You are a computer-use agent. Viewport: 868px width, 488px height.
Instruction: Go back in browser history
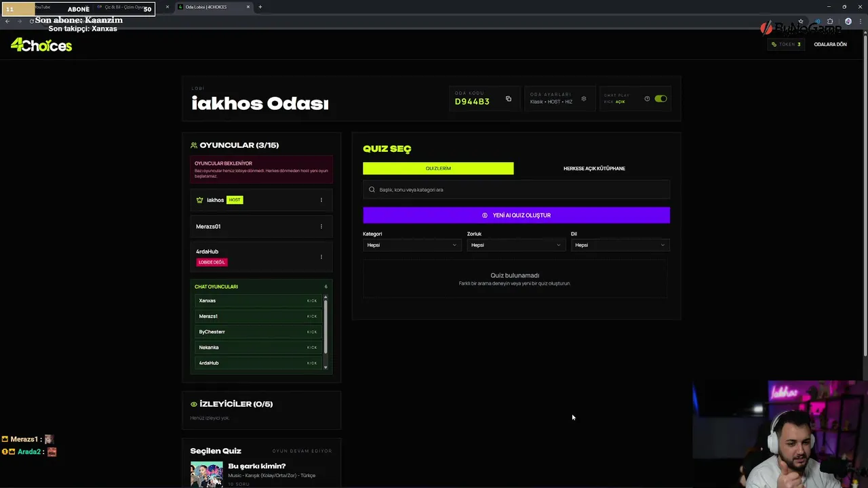tap(7, 21)
